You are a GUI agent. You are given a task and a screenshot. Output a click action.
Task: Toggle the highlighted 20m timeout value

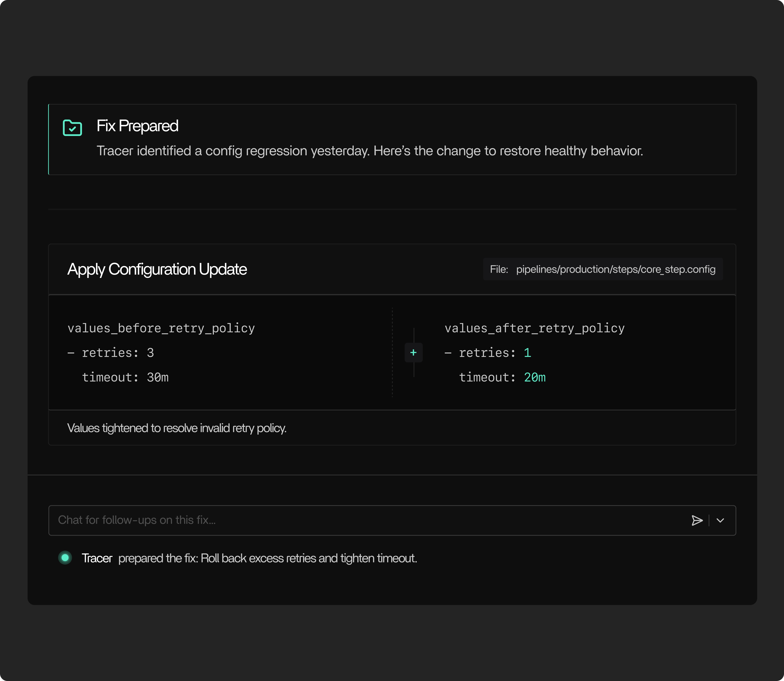click(534, 377)
